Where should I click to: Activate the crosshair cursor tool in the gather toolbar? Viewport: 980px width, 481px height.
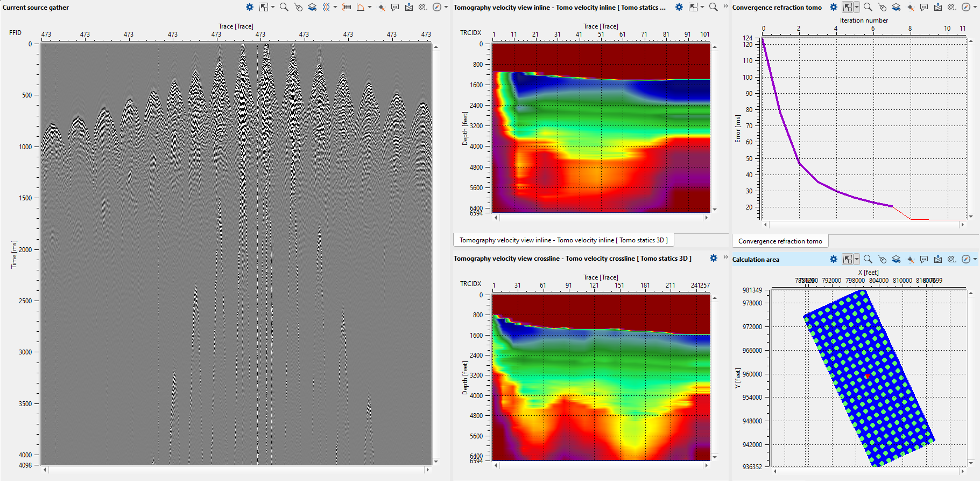point(381,7)
